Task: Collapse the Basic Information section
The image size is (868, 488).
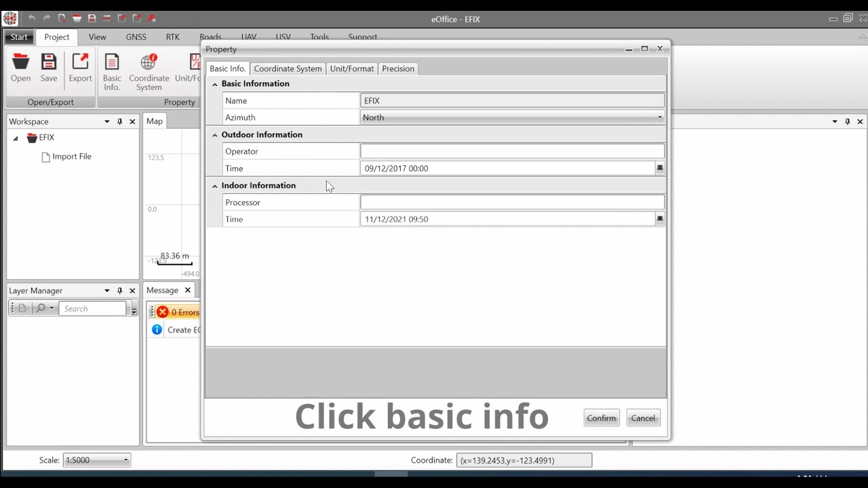Action: [x=215, y=84]
